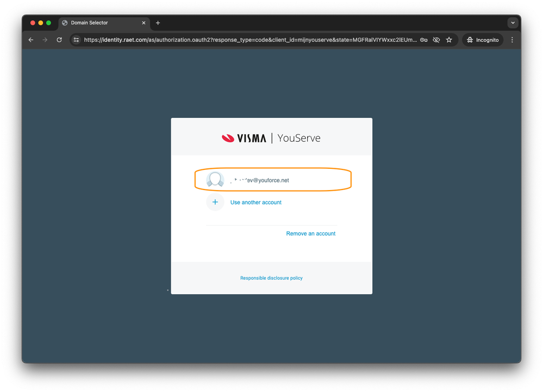Expand the tab search dropdown arrow

point(513,23)
